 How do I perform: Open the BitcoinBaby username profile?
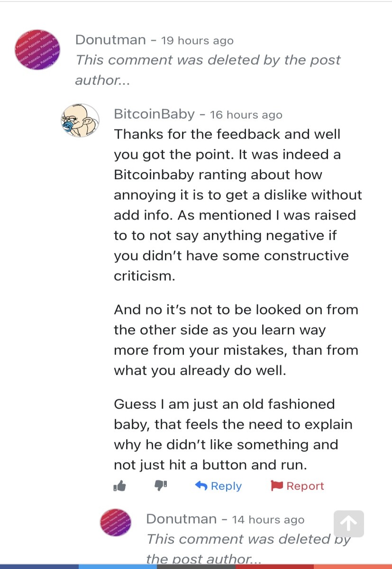[x=154, y=114]
